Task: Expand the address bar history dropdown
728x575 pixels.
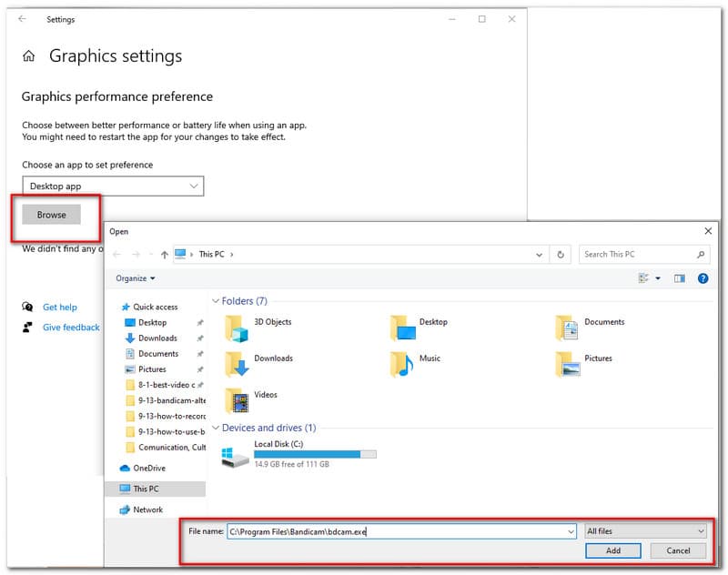Action: click(x=539, y=255)
